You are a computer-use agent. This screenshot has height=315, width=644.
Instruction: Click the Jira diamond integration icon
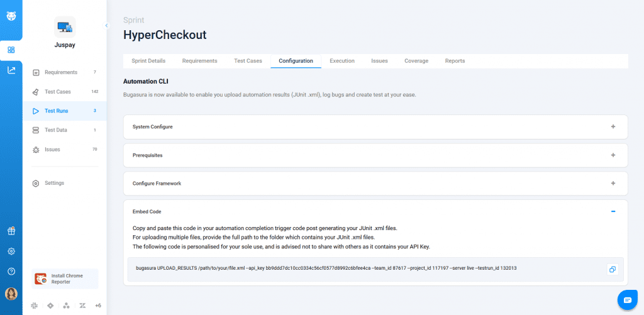coord(50,306)
